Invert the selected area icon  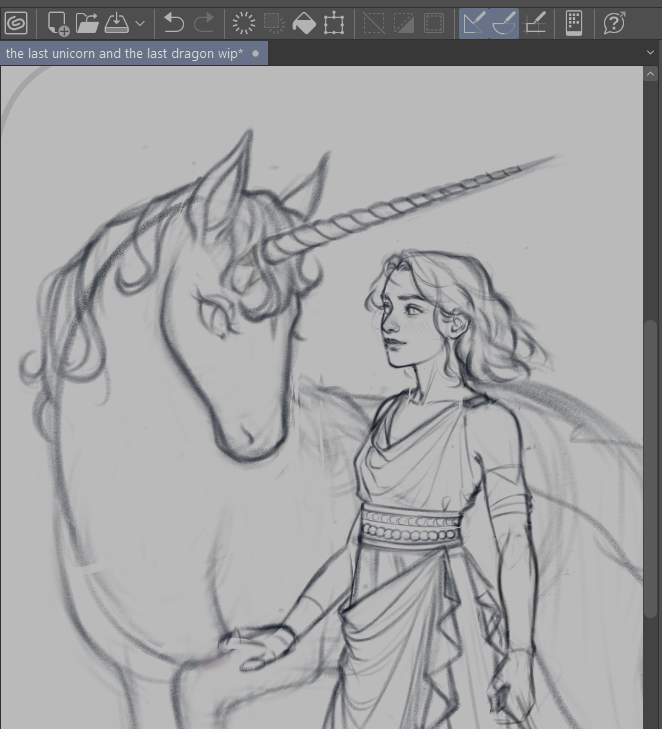pyautogui.click(x=404, y=23)
